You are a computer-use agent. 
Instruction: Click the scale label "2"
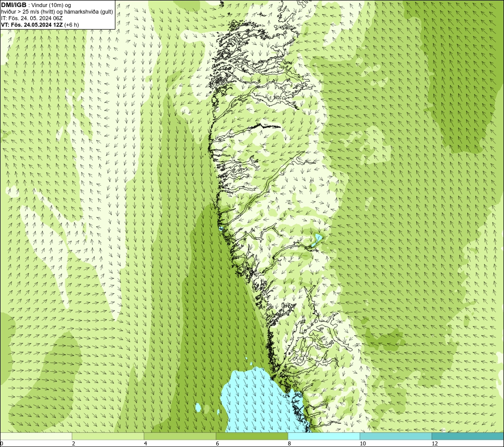pyautogui.click(x=74, y=443)
